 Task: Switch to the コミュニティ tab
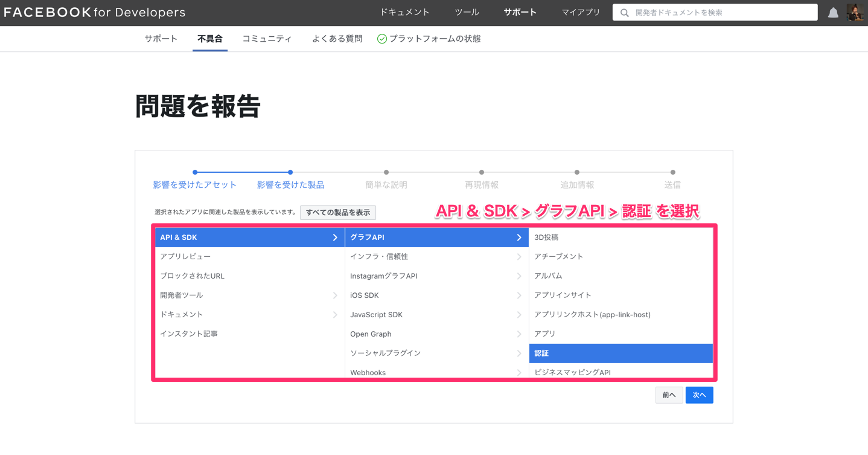267,39
